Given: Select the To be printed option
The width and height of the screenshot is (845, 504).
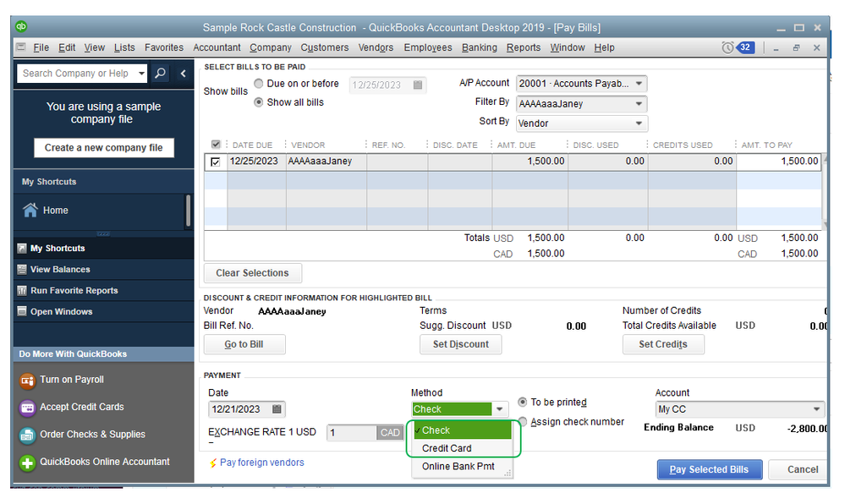Looking at the screenshot, I should point(522,403).
